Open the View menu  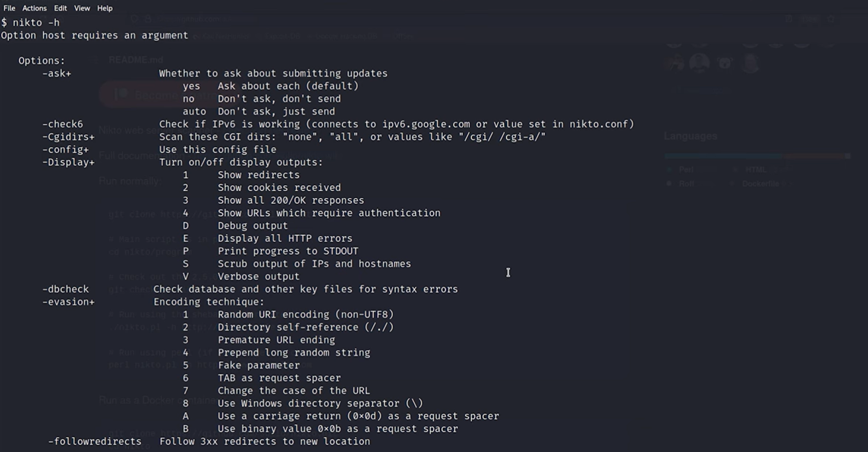point(82,8)
